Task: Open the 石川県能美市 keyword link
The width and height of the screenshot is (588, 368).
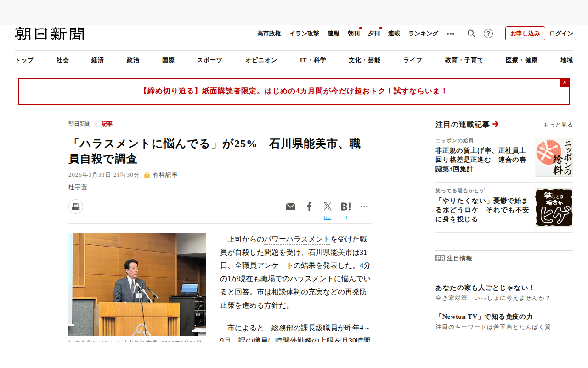Action: point(330,253)
